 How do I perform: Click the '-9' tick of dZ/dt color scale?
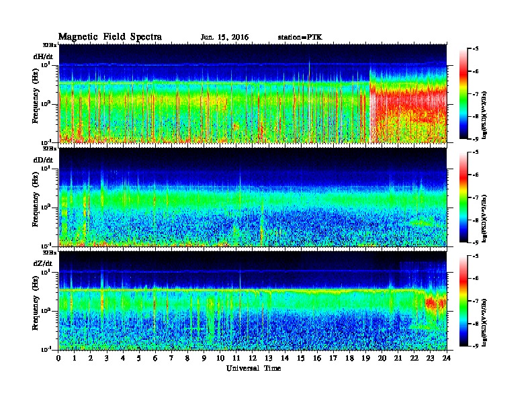[475, 346]
